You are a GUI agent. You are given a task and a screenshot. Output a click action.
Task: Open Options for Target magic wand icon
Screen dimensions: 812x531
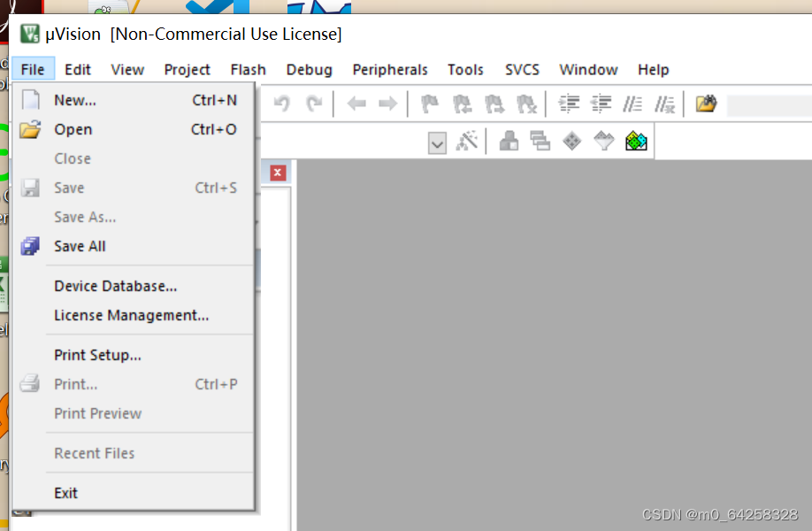tap(466, 141)
